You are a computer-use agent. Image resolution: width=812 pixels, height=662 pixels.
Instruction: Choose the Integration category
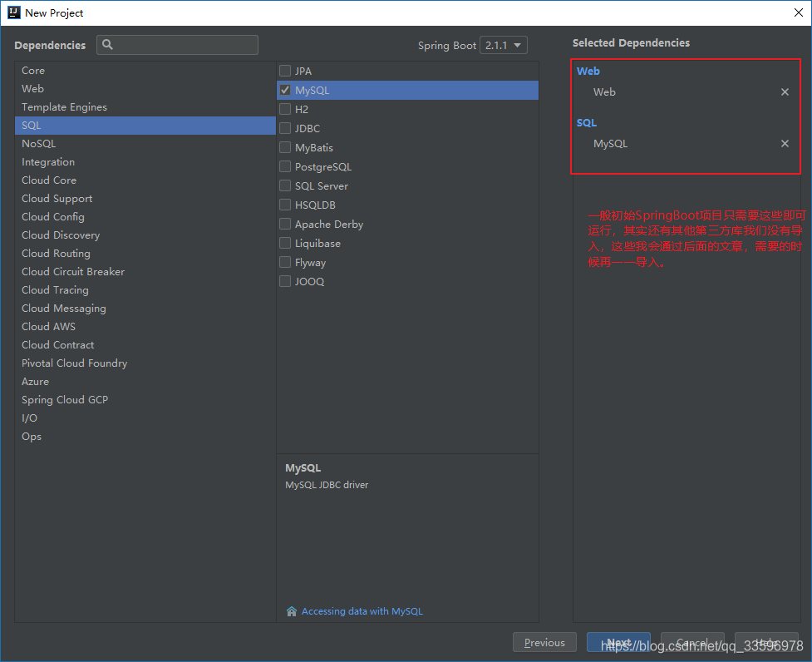pyautogui.click(x=145, y=161)
